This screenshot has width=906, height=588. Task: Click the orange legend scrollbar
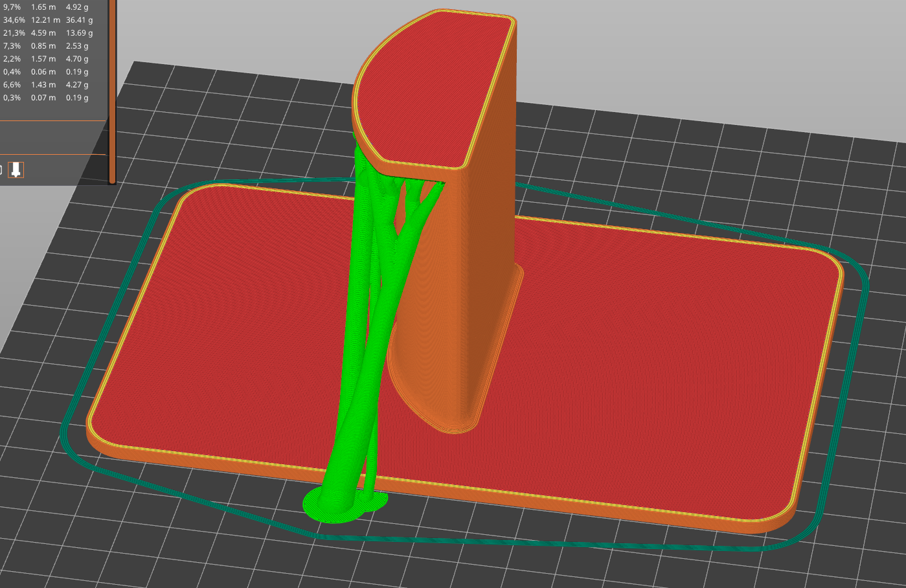point(112,91)
